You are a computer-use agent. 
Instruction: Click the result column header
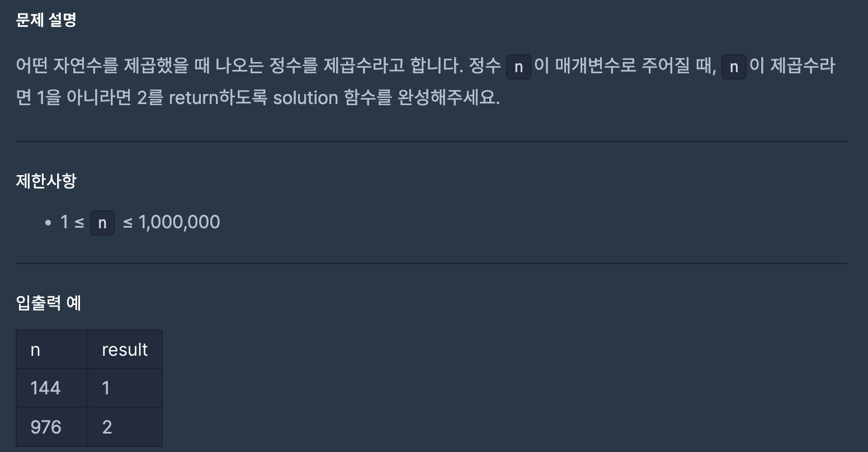pyautogui.click(x=125, y=350)
